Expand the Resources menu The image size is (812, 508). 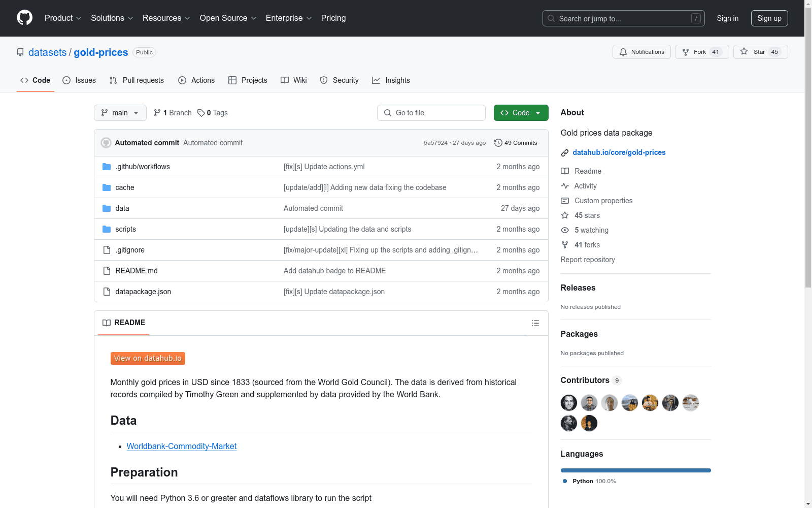(166, 18)
